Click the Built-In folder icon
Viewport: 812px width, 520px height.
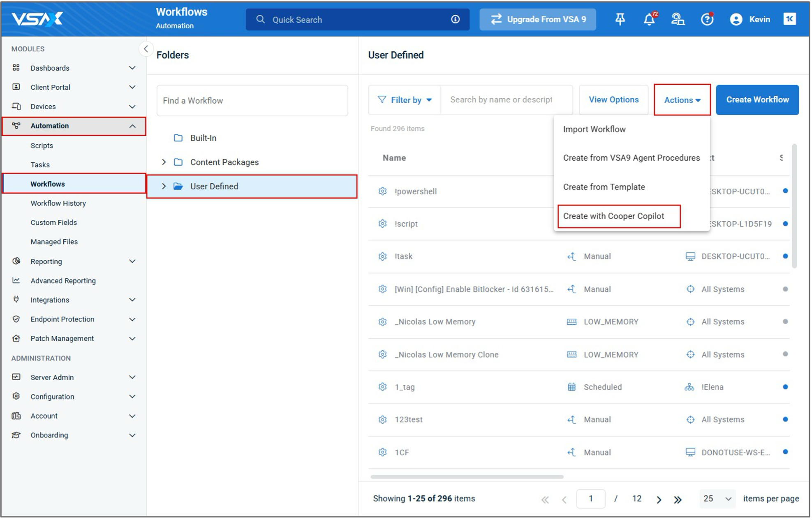point(178,138)
